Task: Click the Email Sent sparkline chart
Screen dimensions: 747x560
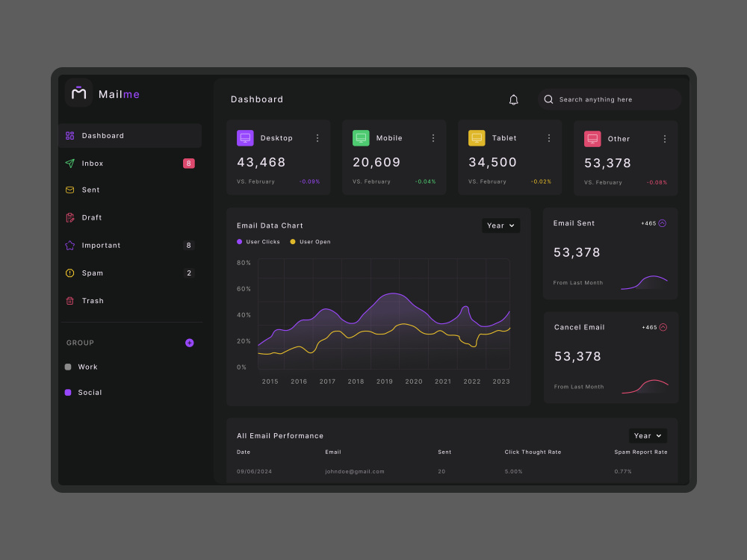Action: point(644,282)
